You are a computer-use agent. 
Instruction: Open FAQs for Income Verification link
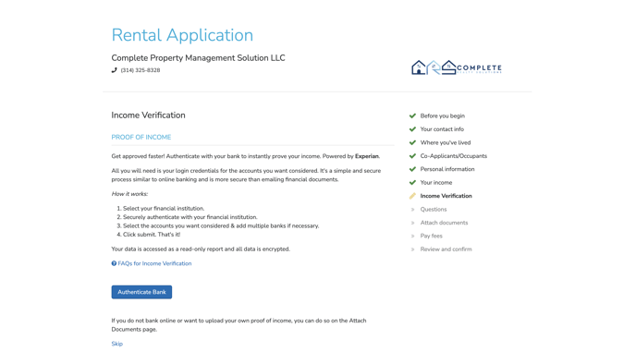pyautogui.click(x=154, y=263)
